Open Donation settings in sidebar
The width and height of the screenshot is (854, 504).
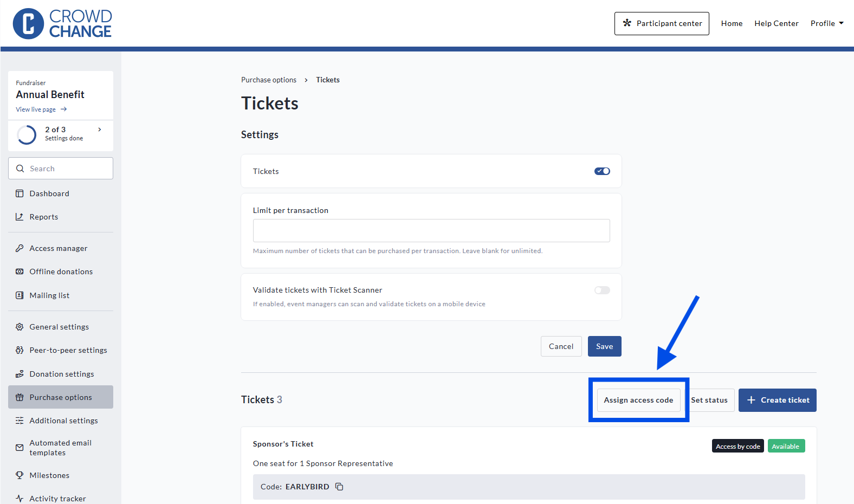(x=62, y=374)
